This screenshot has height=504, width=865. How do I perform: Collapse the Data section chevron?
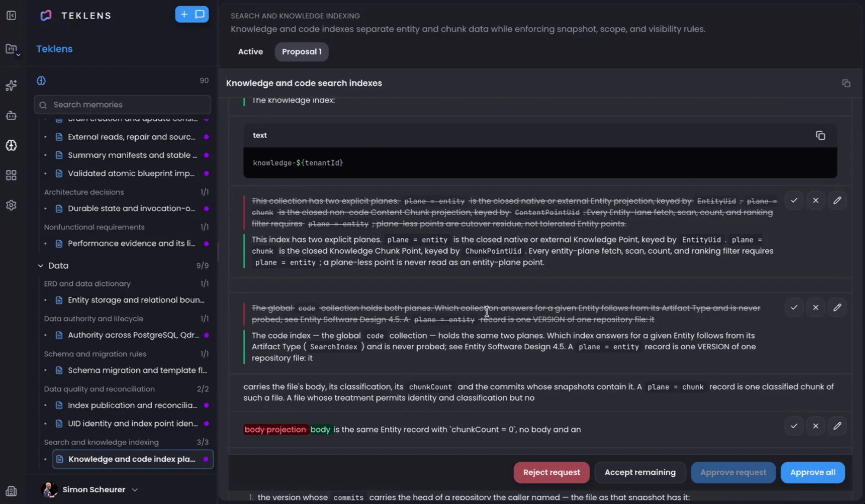click(41, 265)
